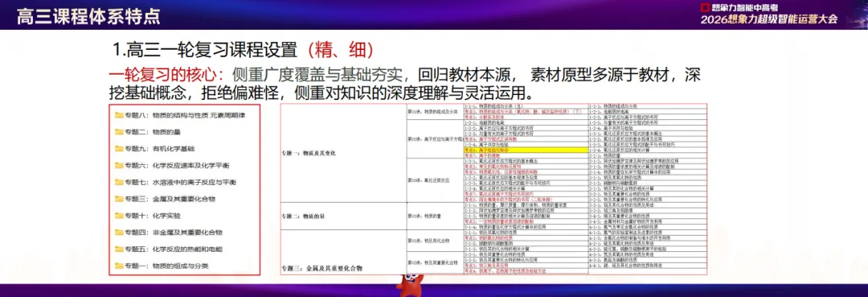This screenshot has height=297, width=868.
Task: Select the folder name 专题六：化学反应速率及化学平衡
Action: [x=177, y=165]
